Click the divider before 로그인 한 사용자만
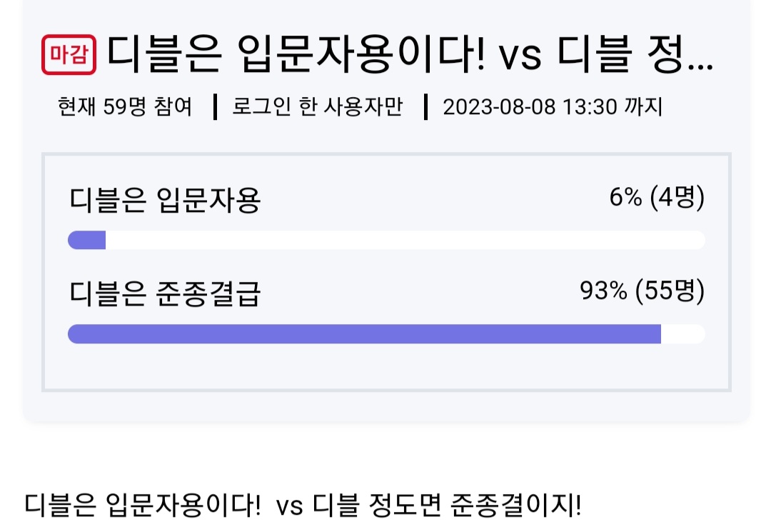Screen dimensions: 771x532 pos(215,107)
